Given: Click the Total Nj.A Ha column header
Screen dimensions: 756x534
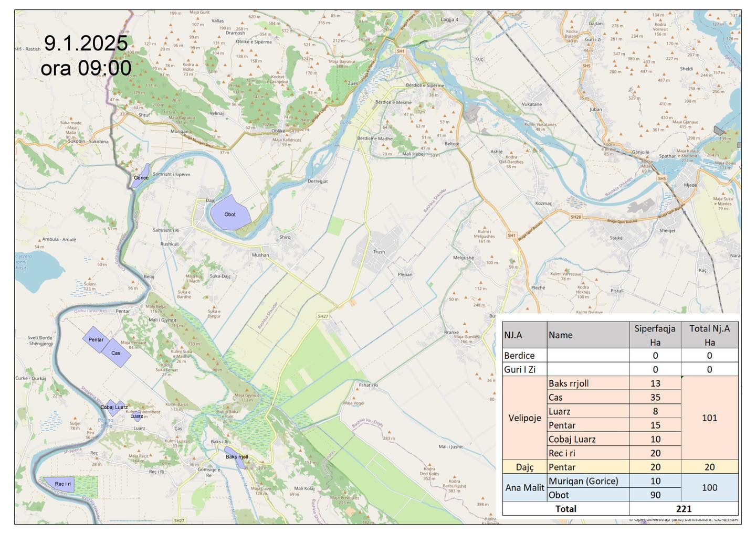Looking at the screenshot, I should coord(709,335).
